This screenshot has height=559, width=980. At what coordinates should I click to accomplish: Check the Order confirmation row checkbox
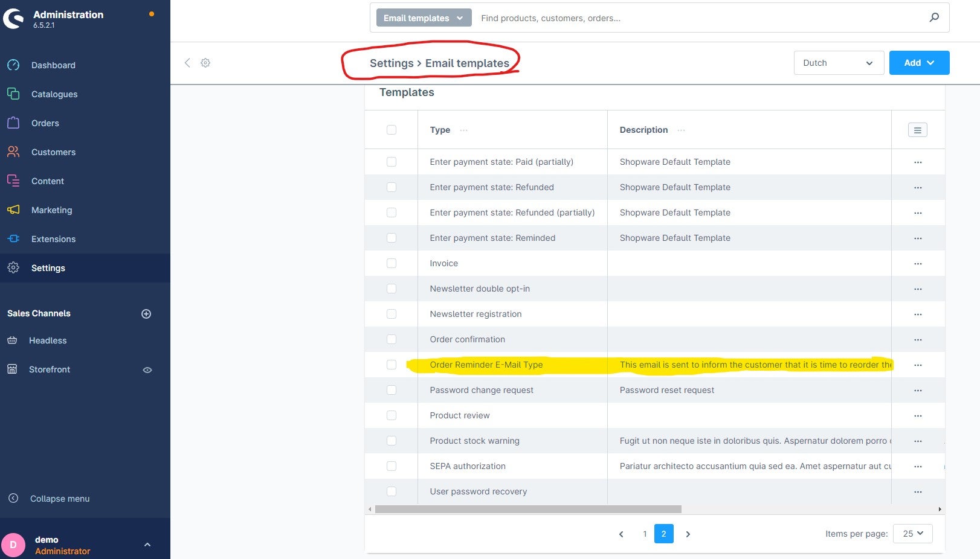(392, 339)
